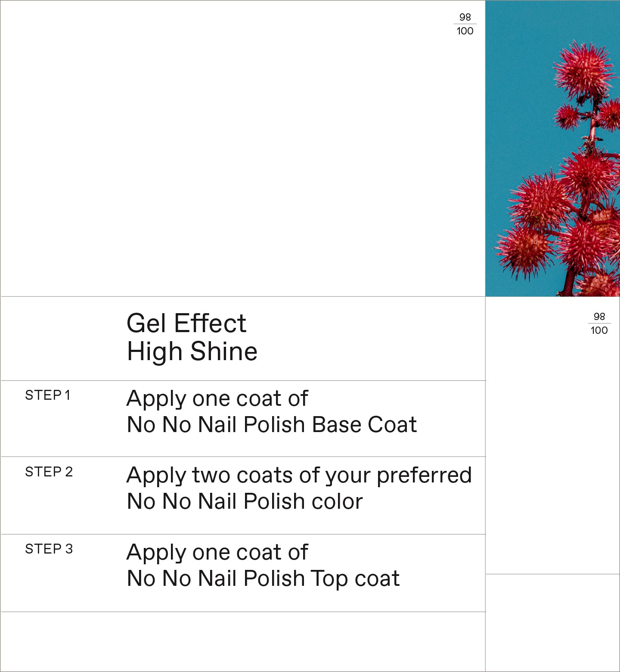The image size is (620, 672).
Task: Click the topmost red bloom in the photo
Action: [x=584, y=69]
